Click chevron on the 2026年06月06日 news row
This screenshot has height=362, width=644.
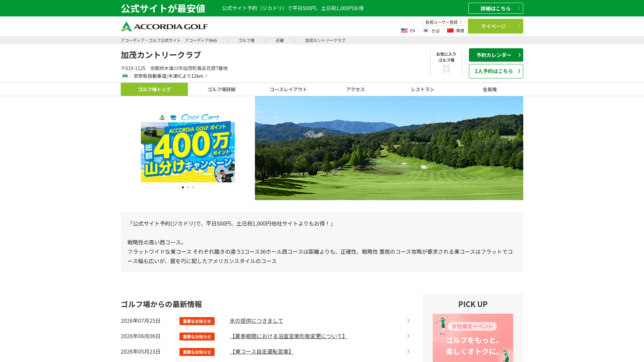[408, 336]
